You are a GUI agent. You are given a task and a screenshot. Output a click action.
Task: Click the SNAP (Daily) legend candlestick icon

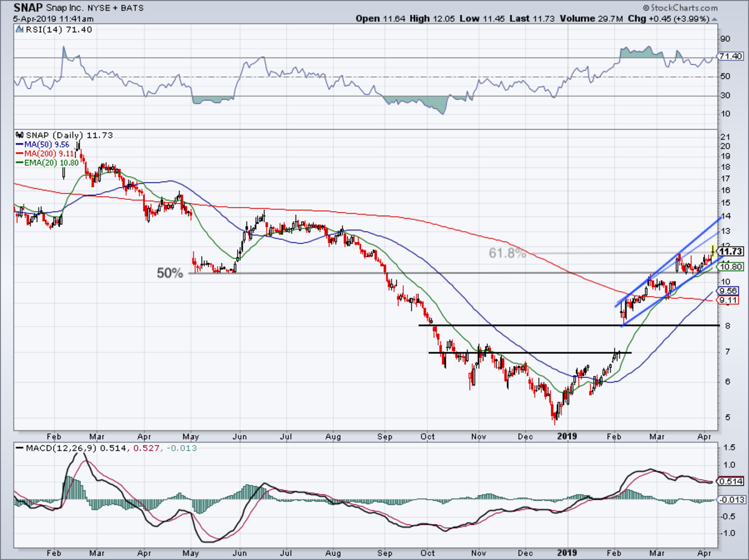(18, 134)
